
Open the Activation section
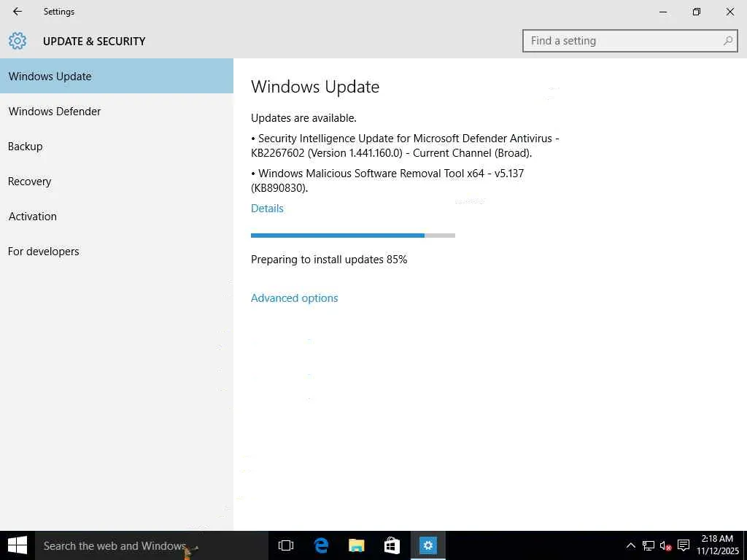coord(117,216)
